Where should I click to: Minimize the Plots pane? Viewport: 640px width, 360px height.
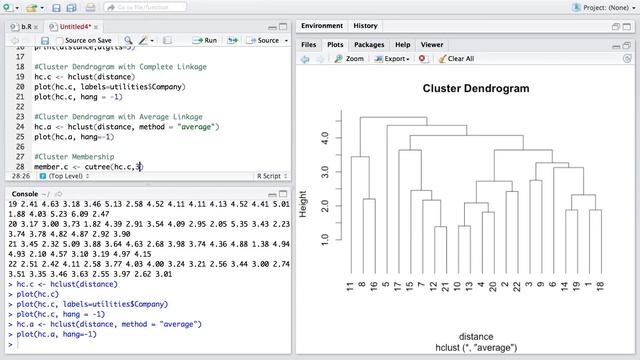(616, 46)
